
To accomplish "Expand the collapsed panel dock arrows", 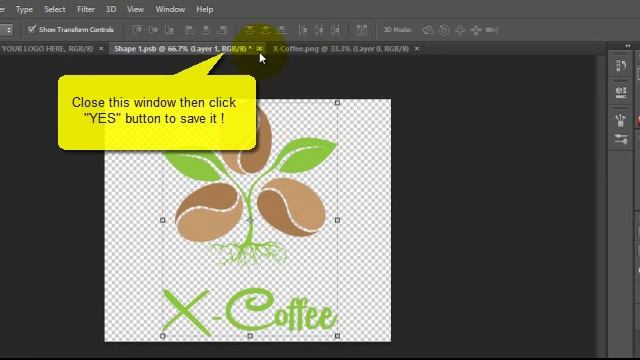I will point(627,45).
